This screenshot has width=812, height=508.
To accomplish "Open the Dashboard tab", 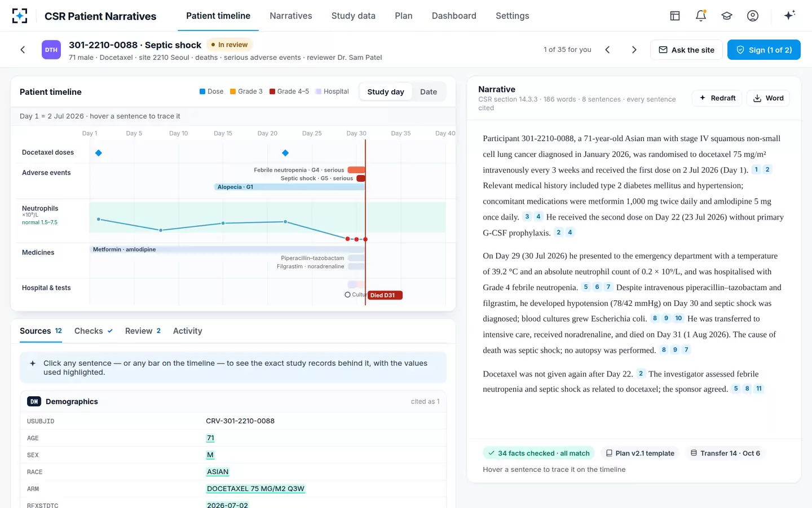I will pos(454,16).
